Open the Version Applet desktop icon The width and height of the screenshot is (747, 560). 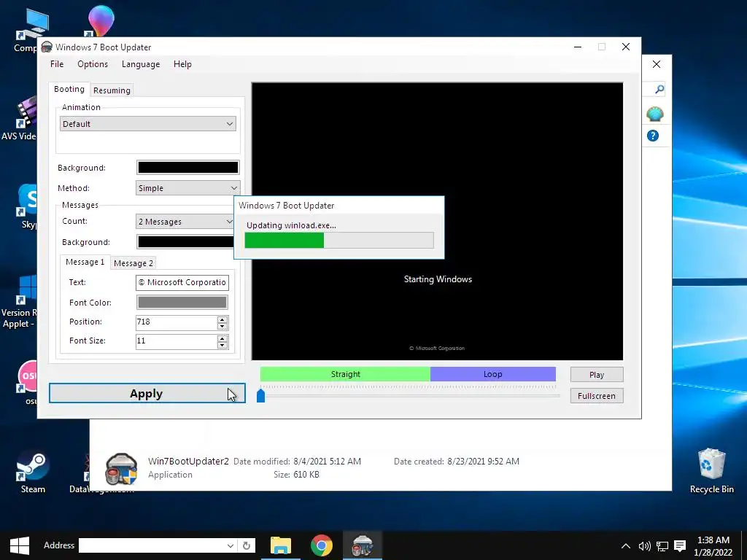(19, 301)
